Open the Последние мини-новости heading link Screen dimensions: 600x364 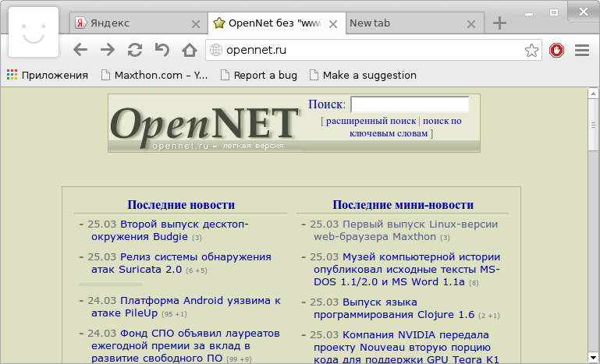pyautogui.click(x=403, y=205)
